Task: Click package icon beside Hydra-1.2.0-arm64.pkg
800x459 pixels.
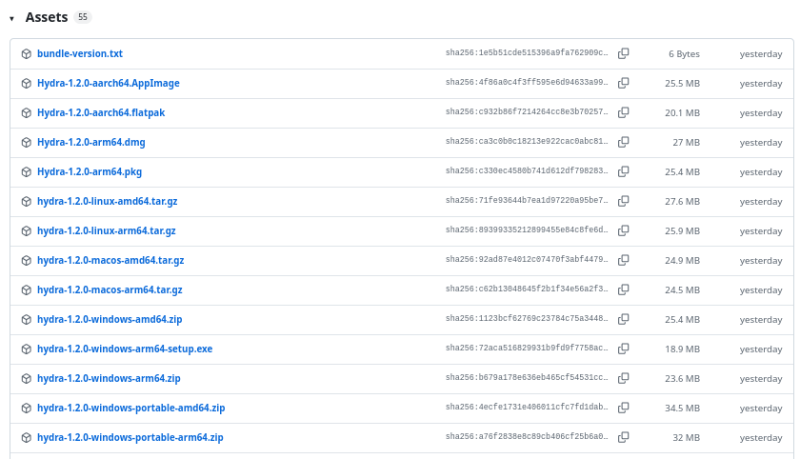Action: (27, 172)
